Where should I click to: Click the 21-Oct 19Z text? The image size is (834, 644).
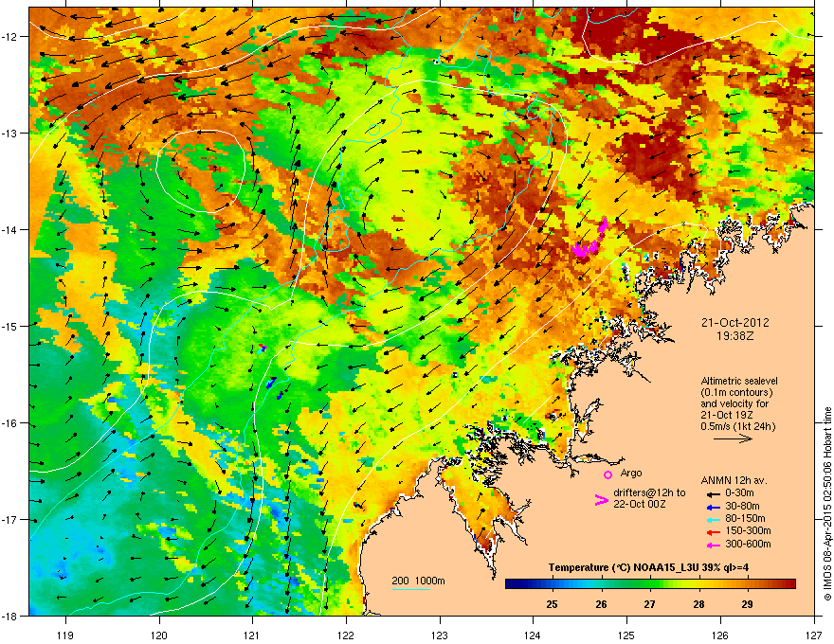coord(725,415)
